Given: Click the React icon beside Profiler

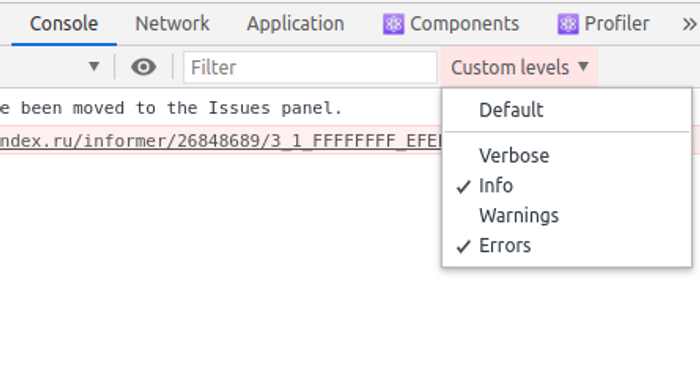Looking at the screenshot, I should click(568, 24).
